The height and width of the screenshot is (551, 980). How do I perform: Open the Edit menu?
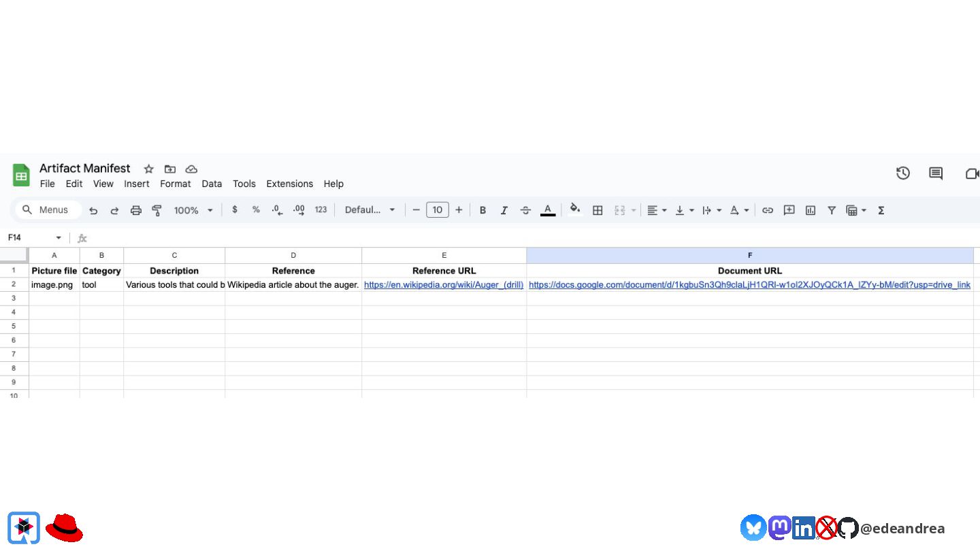(x=74, y=184)
